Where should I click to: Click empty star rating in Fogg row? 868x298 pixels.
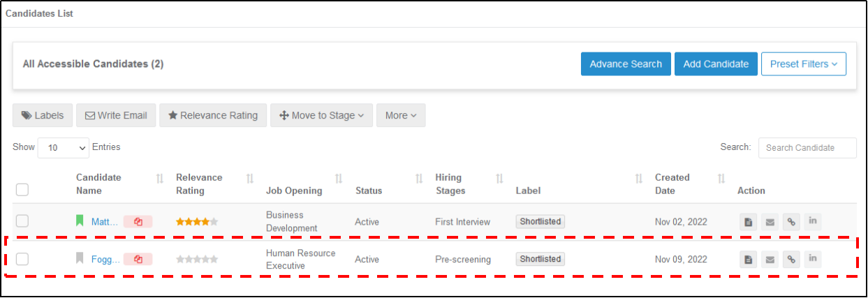197,259
